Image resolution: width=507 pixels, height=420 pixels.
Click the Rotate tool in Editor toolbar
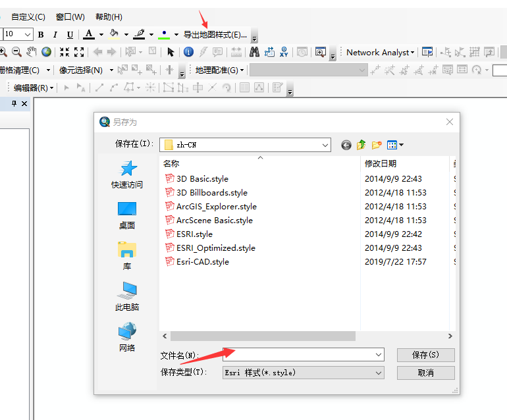227,88
